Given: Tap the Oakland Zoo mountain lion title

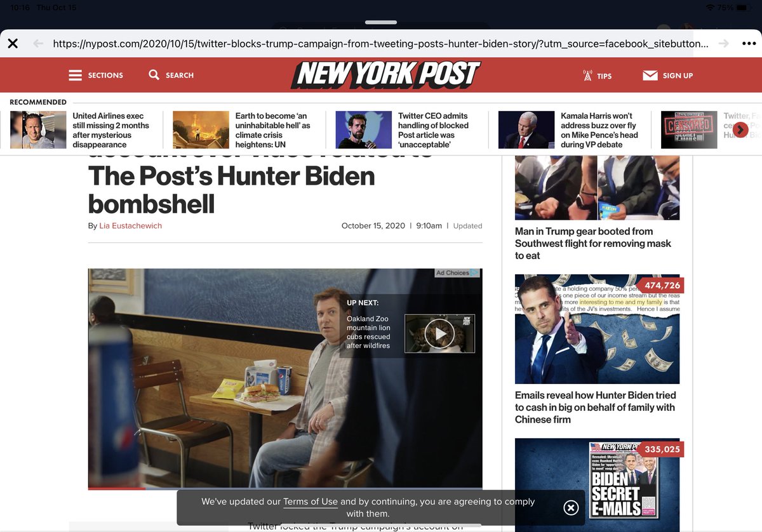Looking at the screenshot, I should [369, 332].
